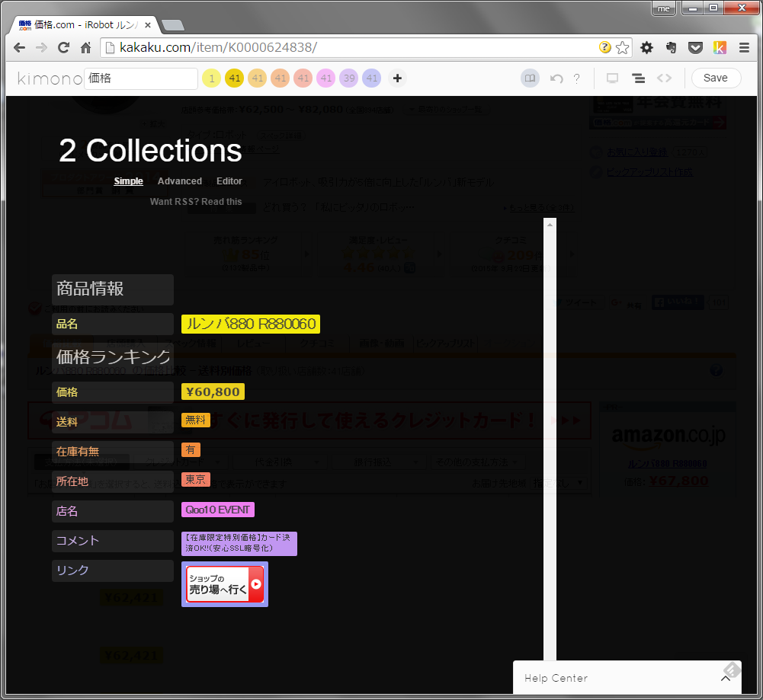Viewport: 763px width, 700px height.
Task: Switch to kimono monitor preview view
Action: pyautogui.click(x=613, y=78)
